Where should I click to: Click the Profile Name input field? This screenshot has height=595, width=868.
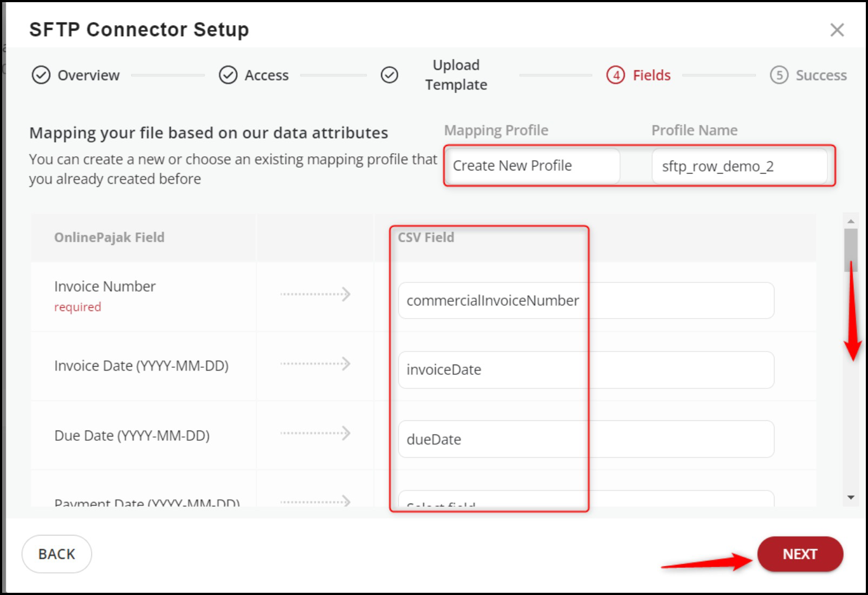(739, 166)
